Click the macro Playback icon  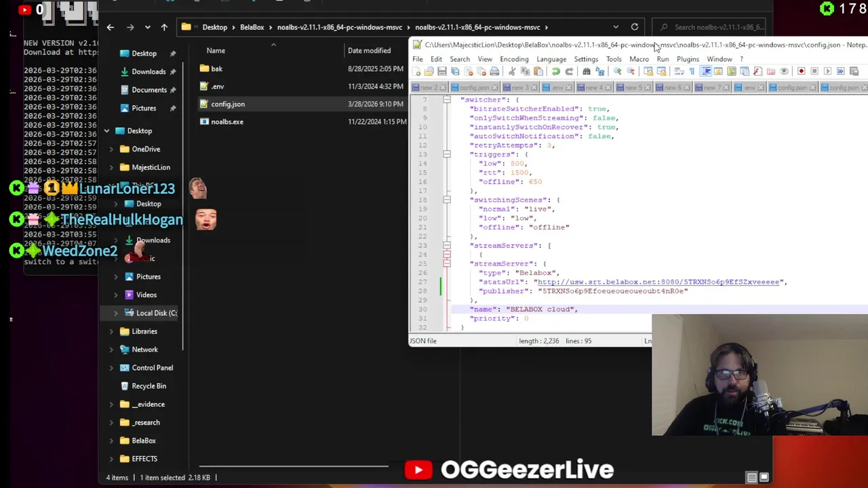pyautogui.click(x=827, y=71)
